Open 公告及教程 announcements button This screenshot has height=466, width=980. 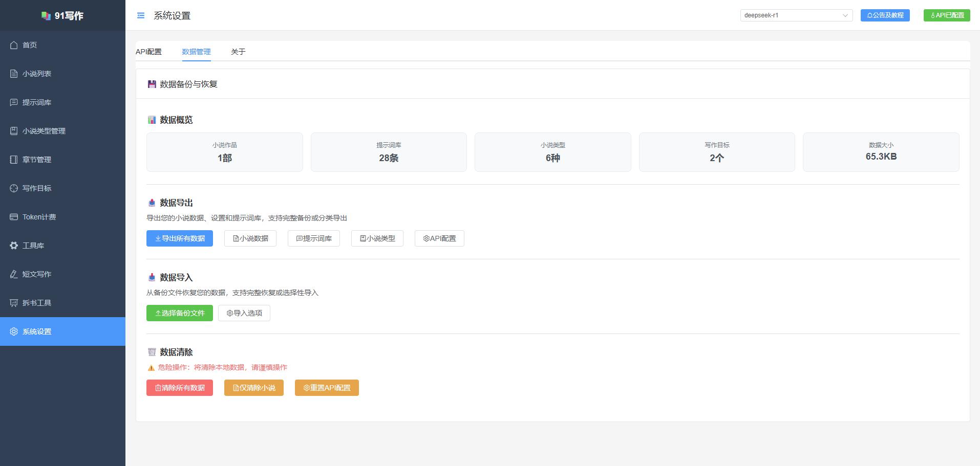885,15
